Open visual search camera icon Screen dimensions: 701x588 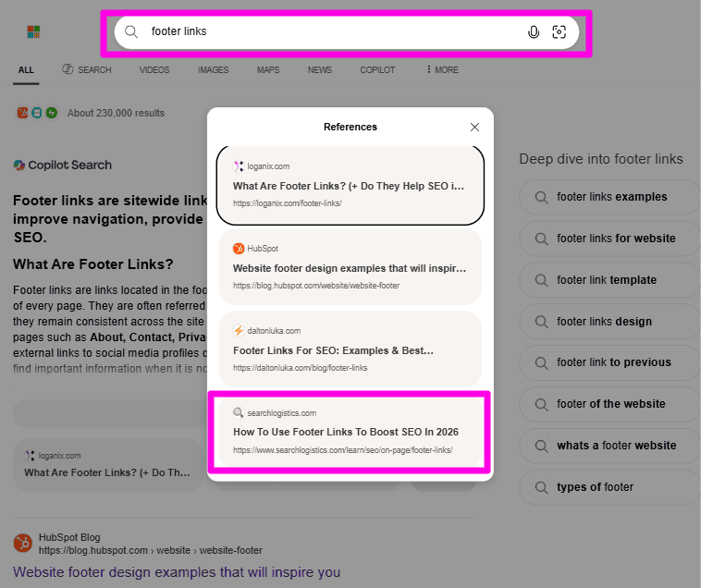coord(559,31)
